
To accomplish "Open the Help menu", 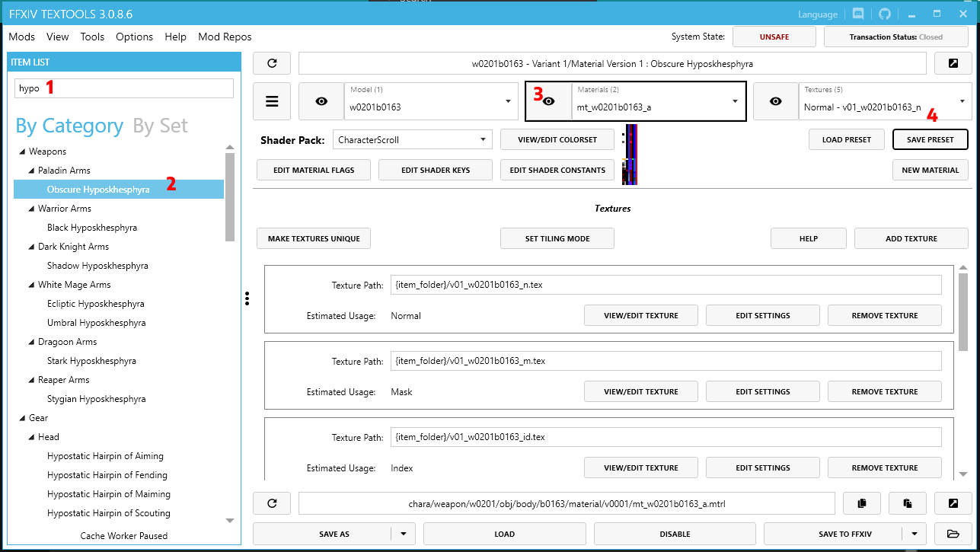I will coord(175,37).
